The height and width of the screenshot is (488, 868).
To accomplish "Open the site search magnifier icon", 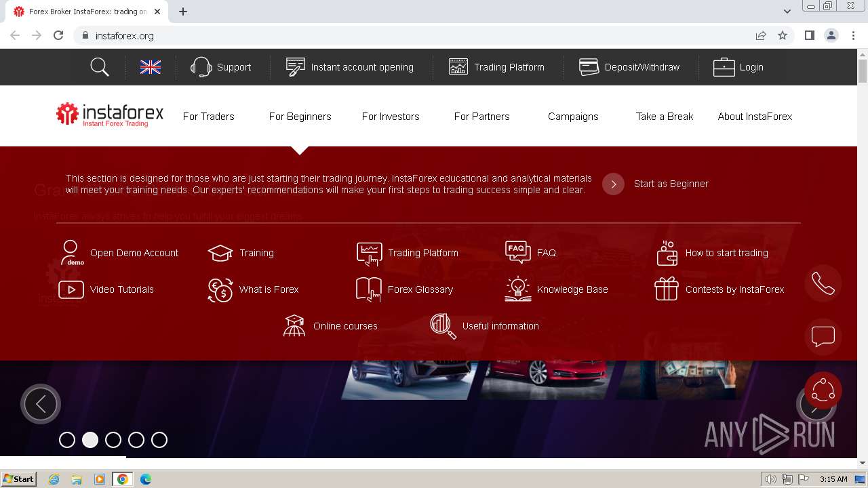I will point(100,67).
